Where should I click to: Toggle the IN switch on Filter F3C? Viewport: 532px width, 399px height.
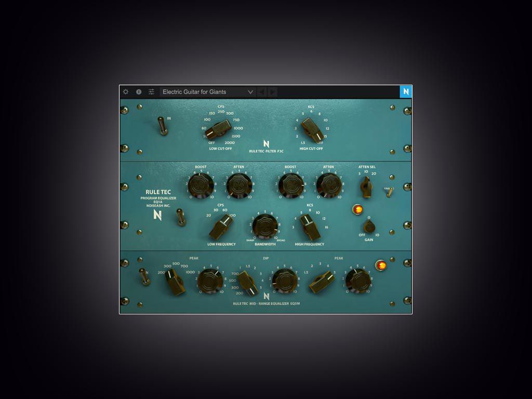point(163,126)
